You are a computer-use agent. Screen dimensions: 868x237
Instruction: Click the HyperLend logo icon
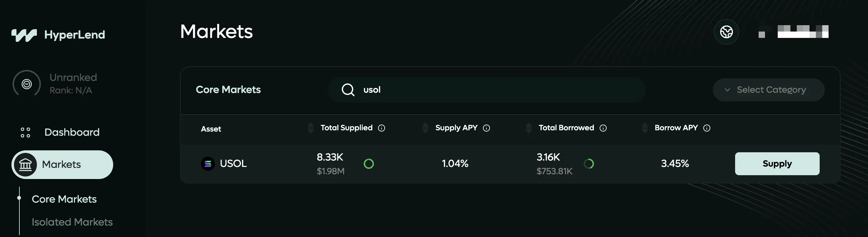[x=24, y=35]
